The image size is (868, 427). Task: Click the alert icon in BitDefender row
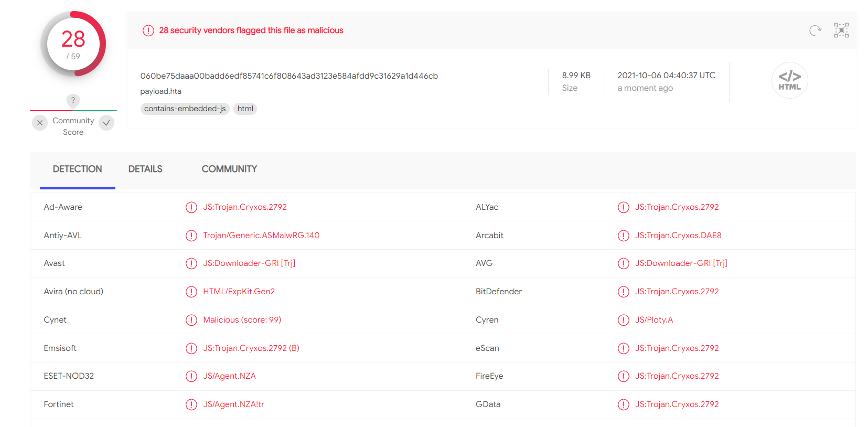pyautogui.click(x=624, y=292)
